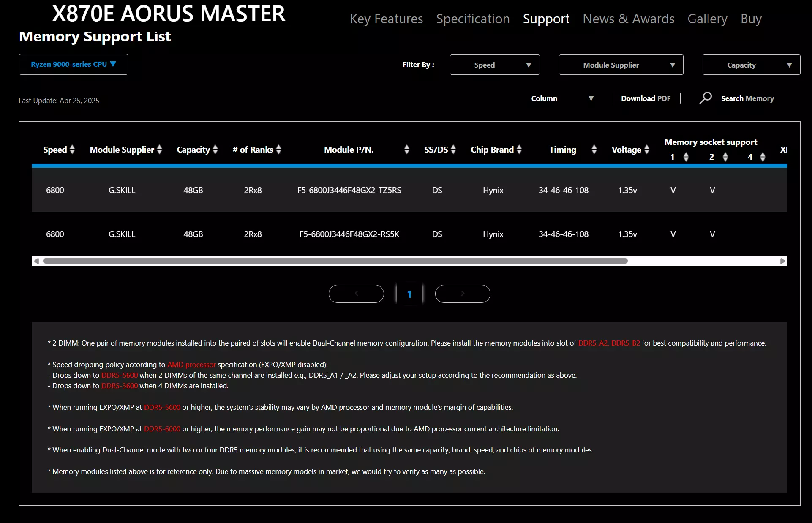
Task: Sort by Capacity column arrows
Action: tap(215, 150)
